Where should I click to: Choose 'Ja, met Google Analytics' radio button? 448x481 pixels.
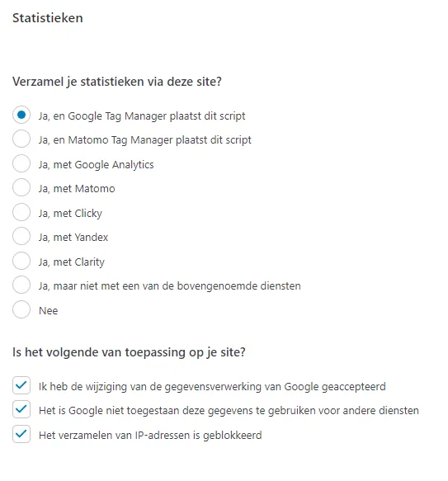point(21,163)
